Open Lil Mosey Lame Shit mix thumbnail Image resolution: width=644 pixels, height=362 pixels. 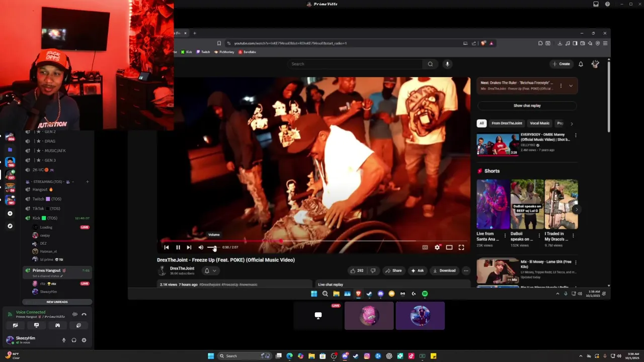pos(498,270)
